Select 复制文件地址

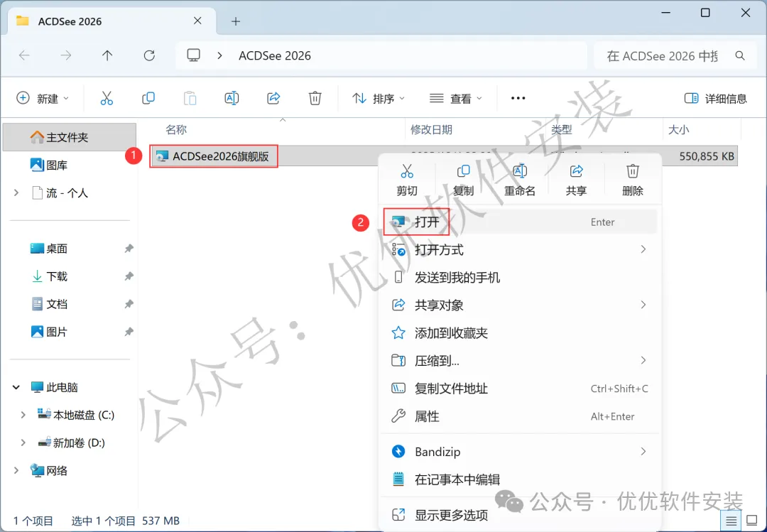pos(519,389)
